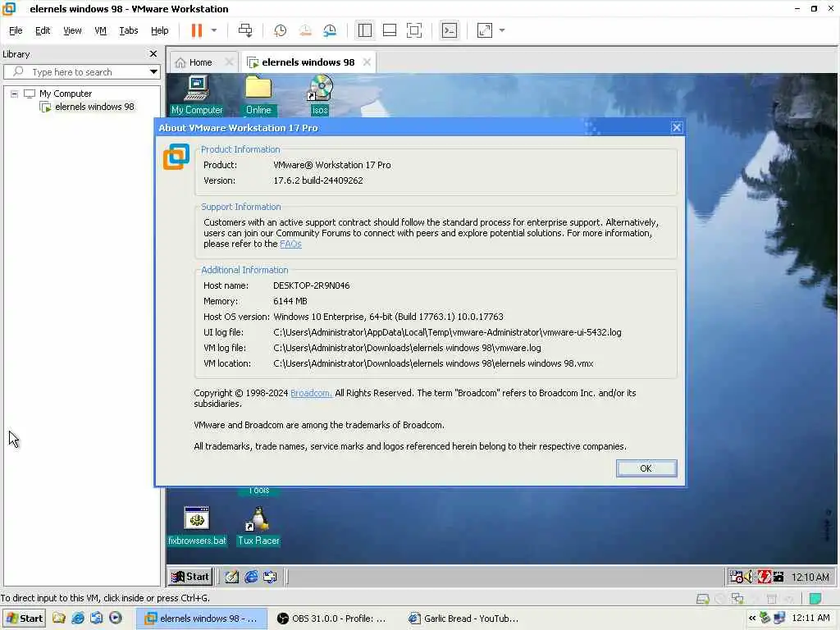Click the volume icon in guest tray
Viewport: 840px width, 630px height.
(x=750, y=577)
